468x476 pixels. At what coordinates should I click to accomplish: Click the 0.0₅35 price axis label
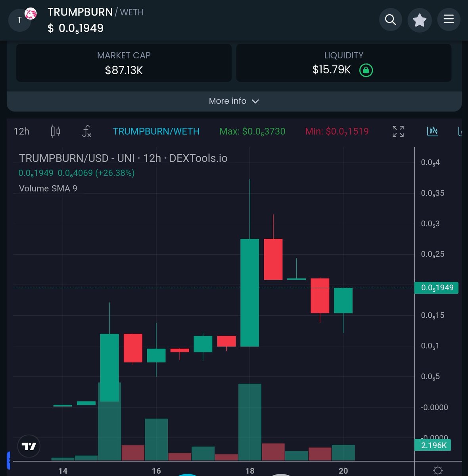pos(432,193)
